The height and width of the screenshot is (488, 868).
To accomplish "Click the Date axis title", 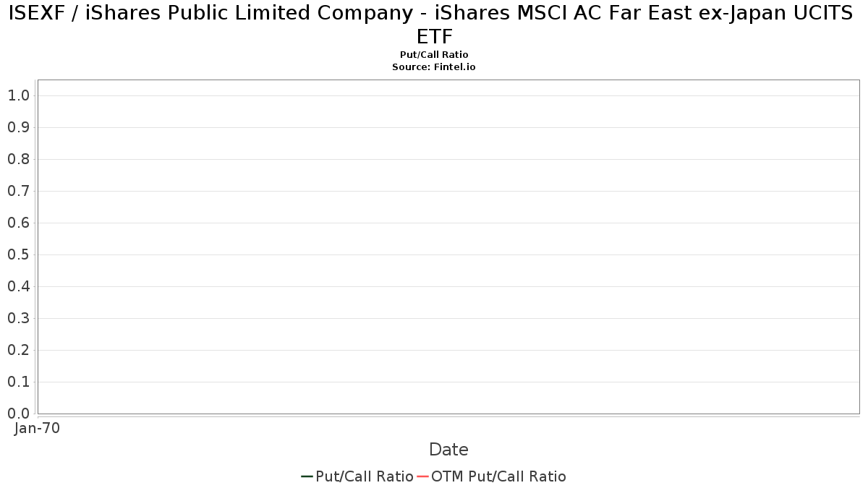I will pos(448,450).
